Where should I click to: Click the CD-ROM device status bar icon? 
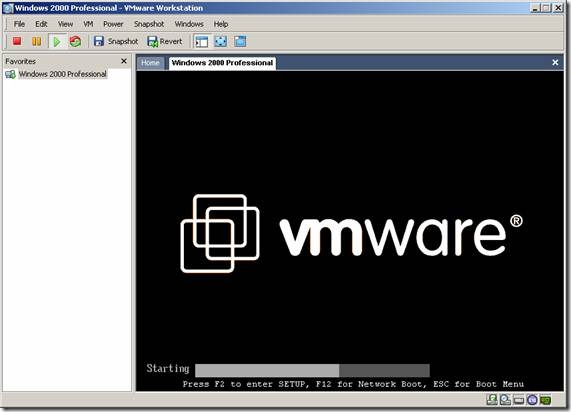click(505, 400)
